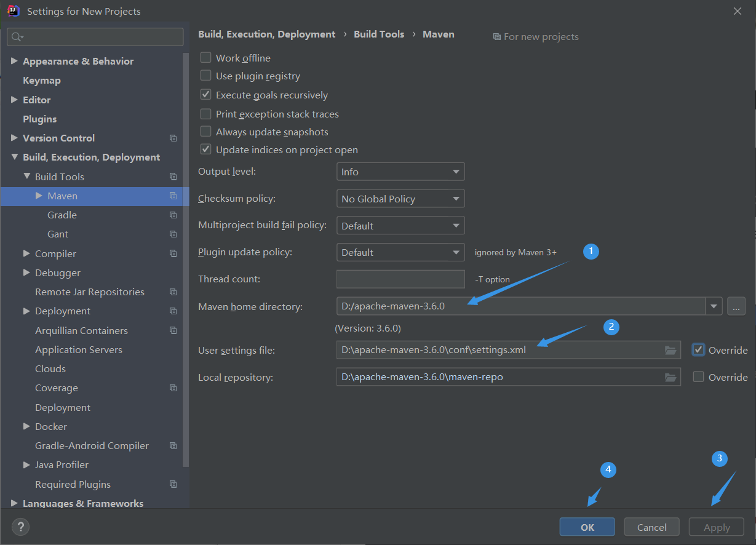Screen dimensions: 756x545
Task: Click the 'For new projects' icon in header
Action: pyautogui.click(x=497, y=37)
